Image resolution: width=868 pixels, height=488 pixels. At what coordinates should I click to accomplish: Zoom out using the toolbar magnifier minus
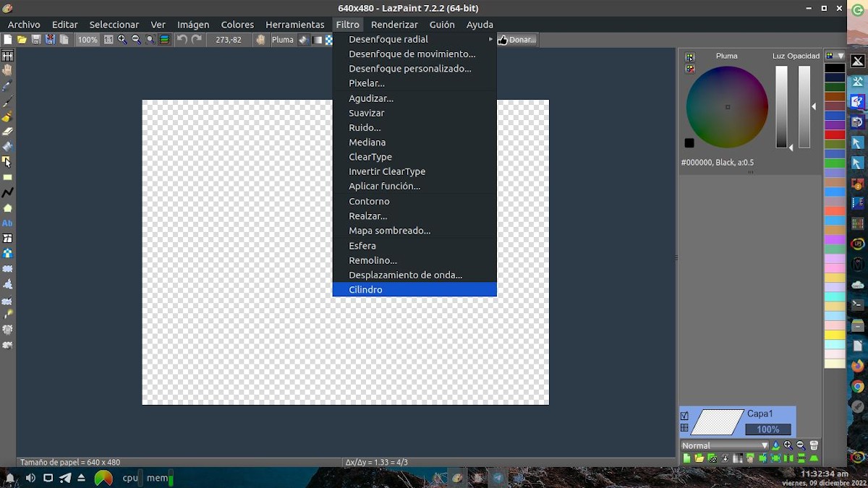(x=137, y=40)
